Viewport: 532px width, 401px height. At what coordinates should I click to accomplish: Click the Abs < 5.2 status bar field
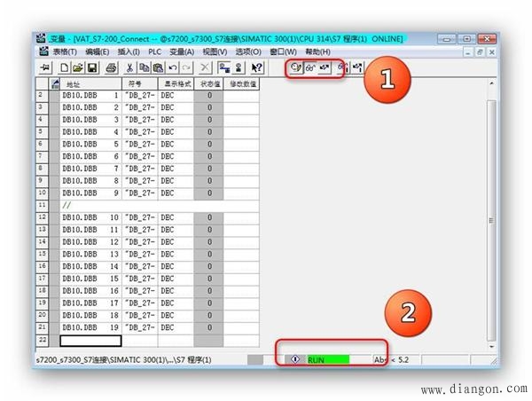tap(395, 359)
